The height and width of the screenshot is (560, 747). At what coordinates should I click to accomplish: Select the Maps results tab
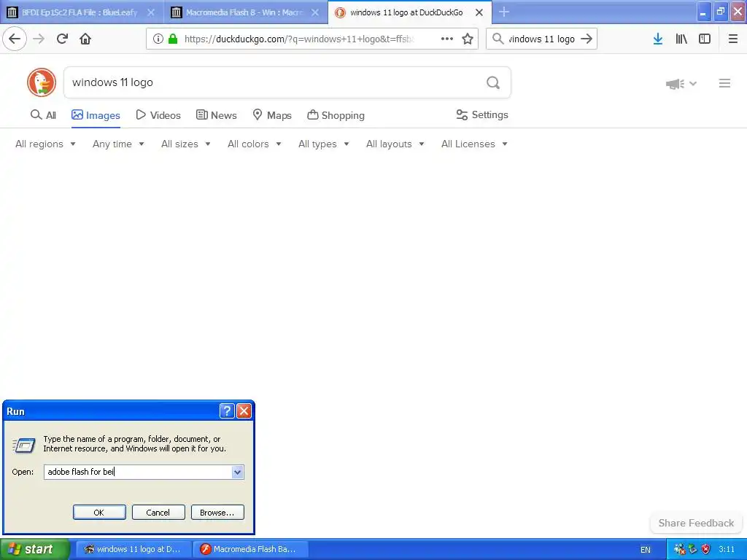tap(272, 115)
